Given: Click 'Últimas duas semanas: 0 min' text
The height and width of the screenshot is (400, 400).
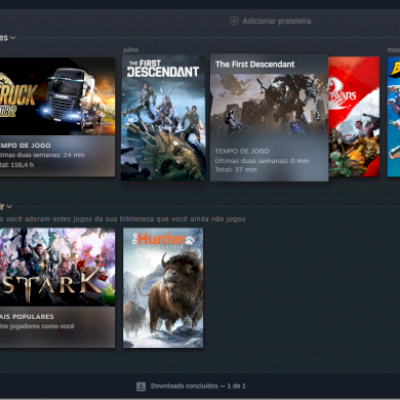Looking at the screenshot, I should tap(262, 161).
